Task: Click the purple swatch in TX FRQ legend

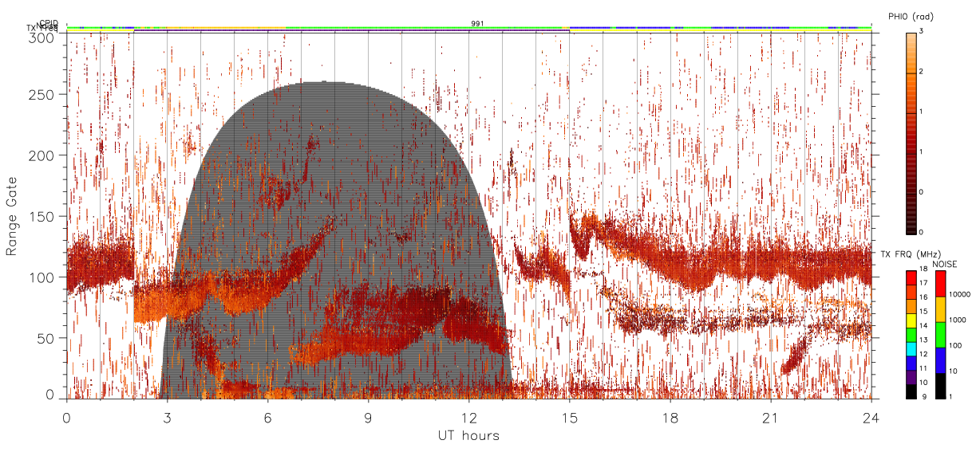Action: tap(911, 377)
